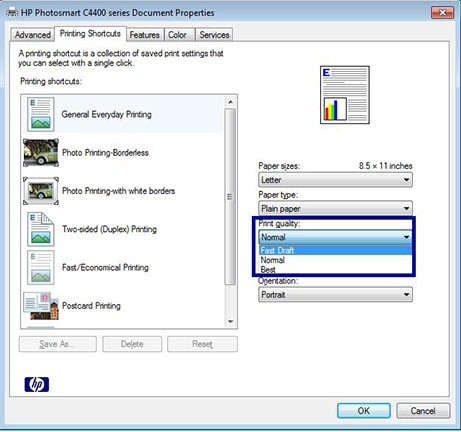Close the Document Properties dialog
This screenshot has width=461, height=432.
coord(442,13)
